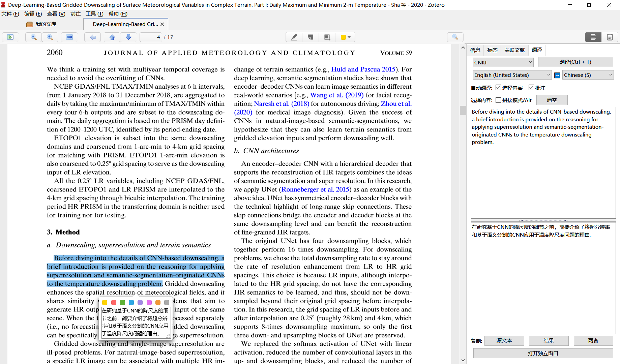The image size is (620, 364).
Task: Close the Deep-Learning-Based tab
Action: pyautogui.click(x=162, y=24)
